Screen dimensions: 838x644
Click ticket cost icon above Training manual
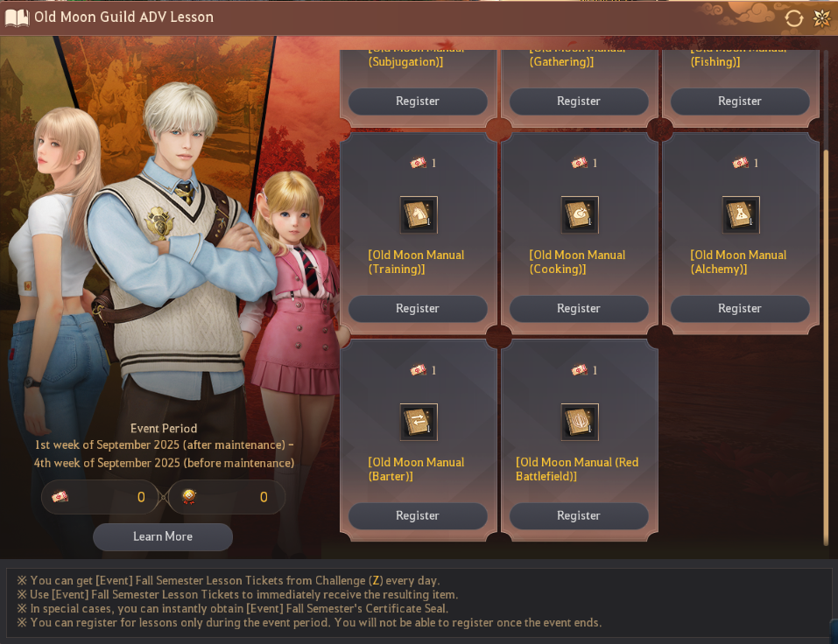(418, 163)
